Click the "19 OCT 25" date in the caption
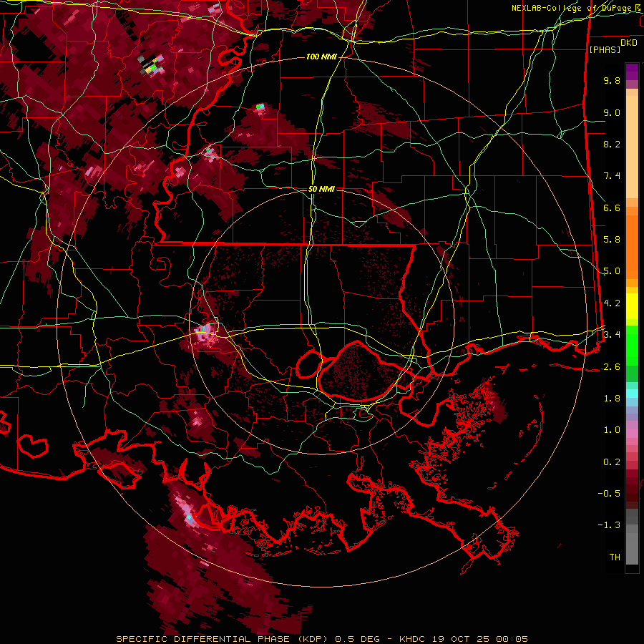 (x=460, y=639)
